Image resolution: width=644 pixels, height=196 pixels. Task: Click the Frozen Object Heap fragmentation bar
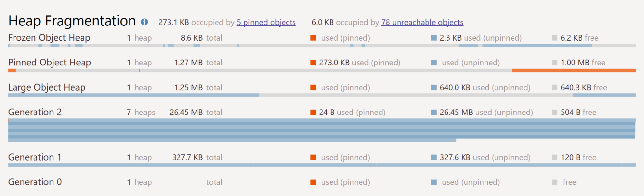point(322,46)
